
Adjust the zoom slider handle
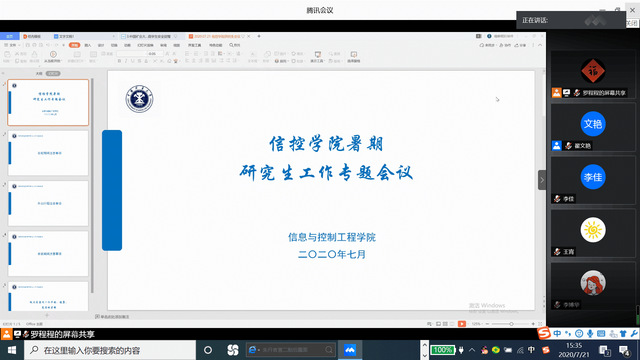click(511, 324)
